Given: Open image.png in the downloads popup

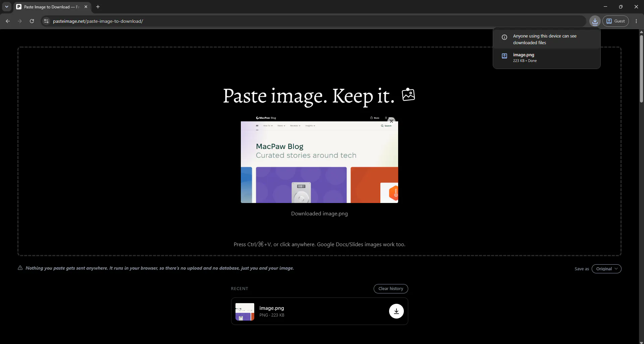Looking at the screenshot, I should click(x=547, y=58).
